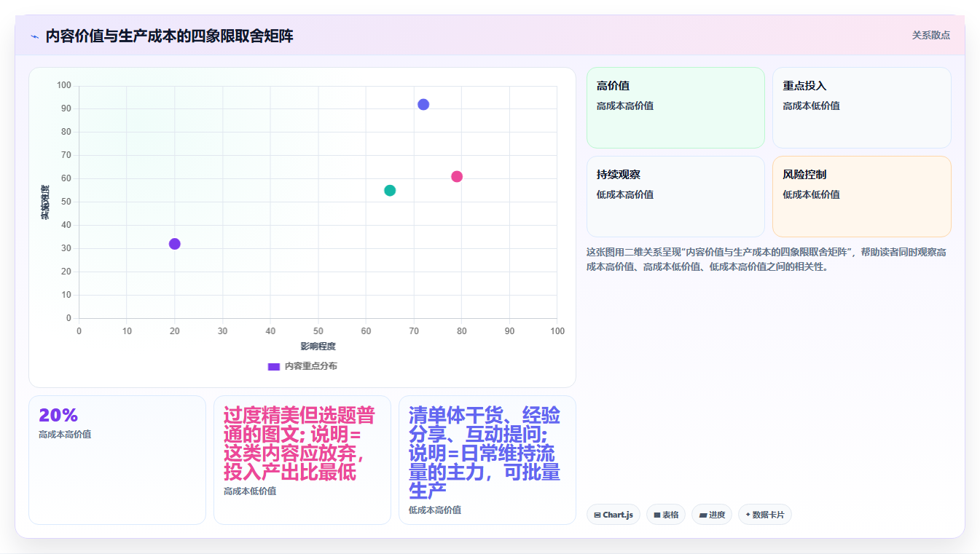Click 低成本低价值 text in 风险控制 card
The height and width of the screenshot is (554, 980).
tap(811, 194)
